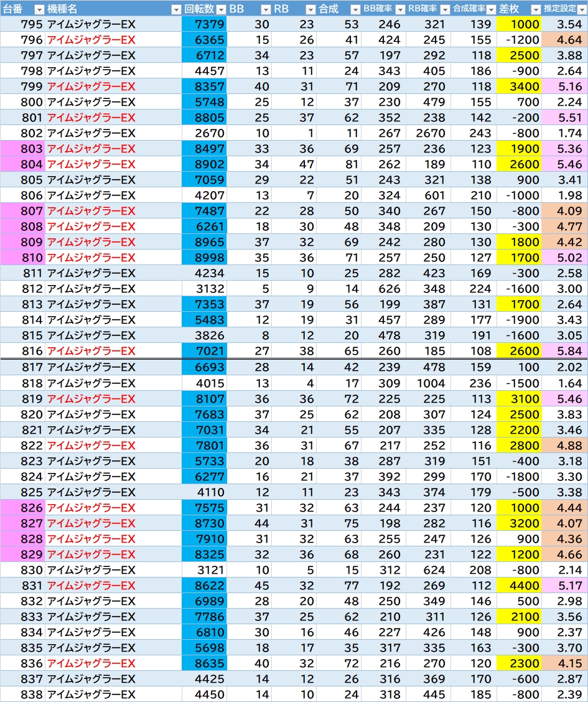Select the machine name in row 812
The height and width of the screenshot is (702, 588).
[113, 289]
